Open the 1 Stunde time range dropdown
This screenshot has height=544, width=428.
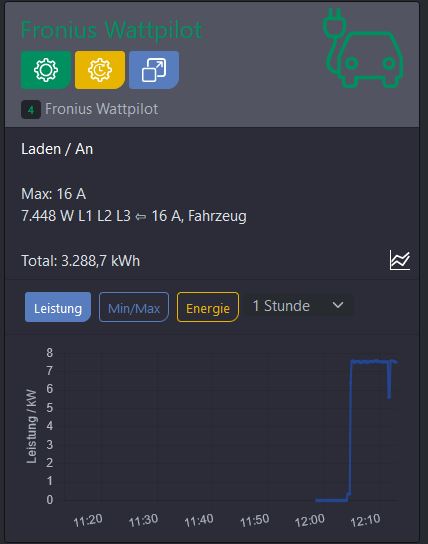pos(300,306)
